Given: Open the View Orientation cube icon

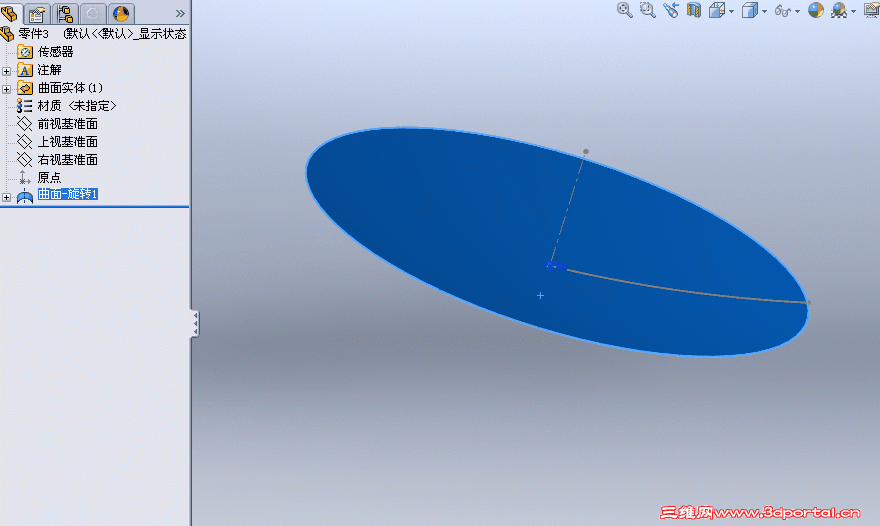Looking at the screenshot, I should 717,10.
